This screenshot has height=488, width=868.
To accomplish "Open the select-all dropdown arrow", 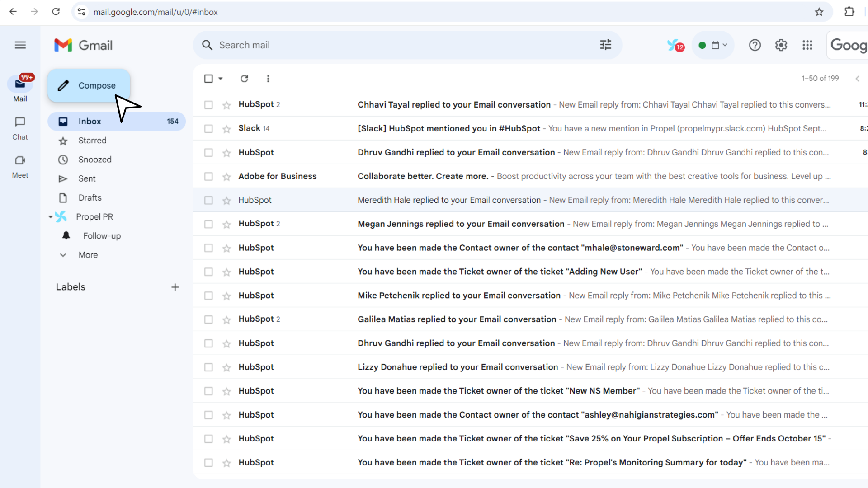I will [x=221, y=79].
